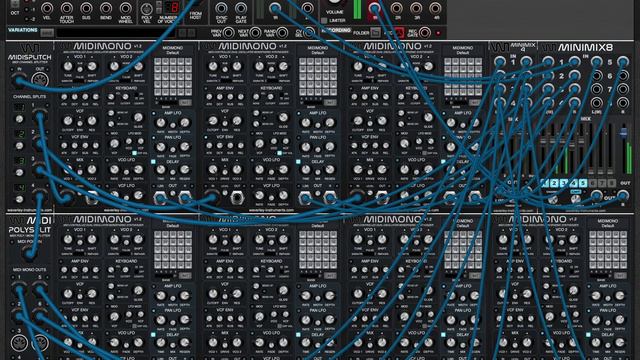Click the POLY VEL output jack
Screen dimensions: 640x360
click(147, 9)
